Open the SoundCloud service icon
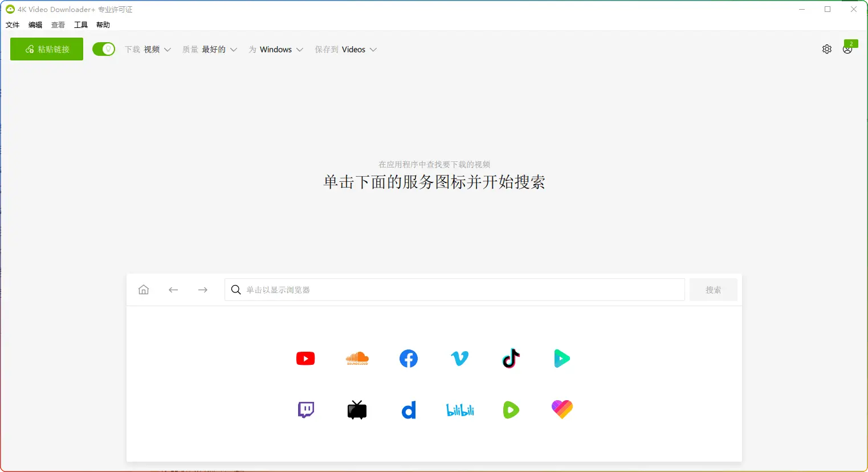Viewport: 868px width, 472px height. (357, 359)
